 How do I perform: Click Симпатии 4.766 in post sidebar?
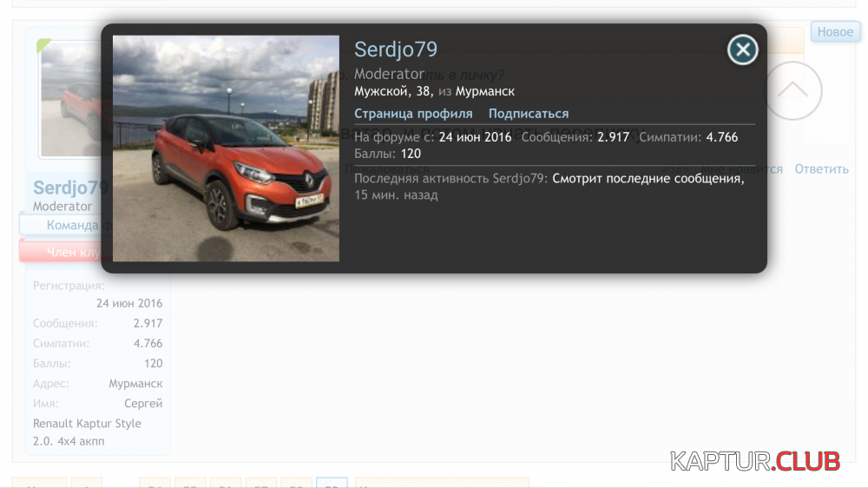(148, 343)
